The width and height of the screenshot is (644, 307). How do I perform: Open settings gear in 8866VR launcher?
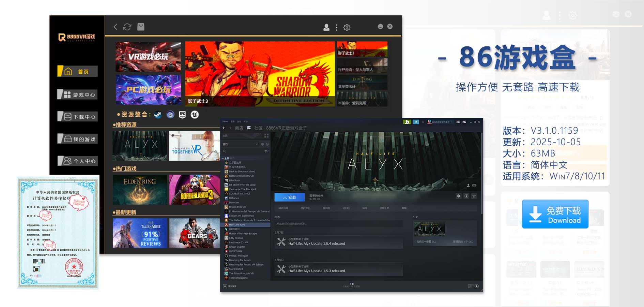coord(347,27)
